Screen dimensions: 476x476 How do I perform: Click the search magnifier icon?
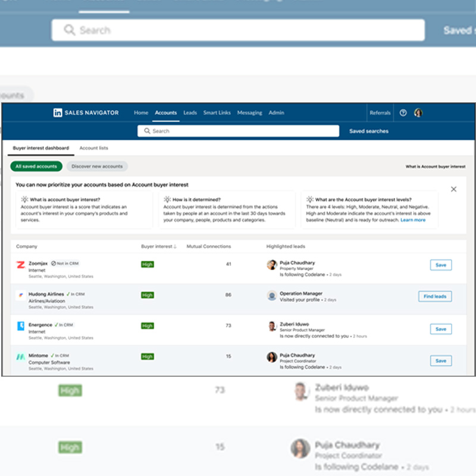[x=148, y=131]
